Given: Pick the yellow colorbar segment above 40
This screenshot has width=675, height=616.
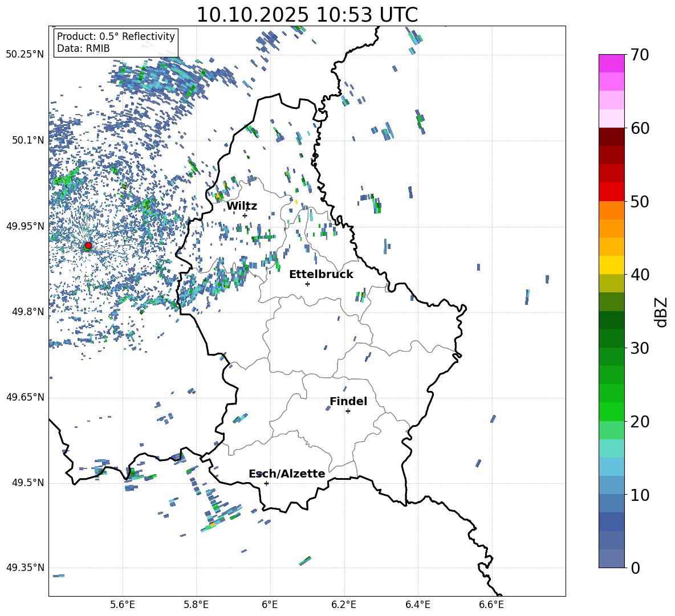Looking at the screenshot, I should pyautogui.click(x=612, y=265).
